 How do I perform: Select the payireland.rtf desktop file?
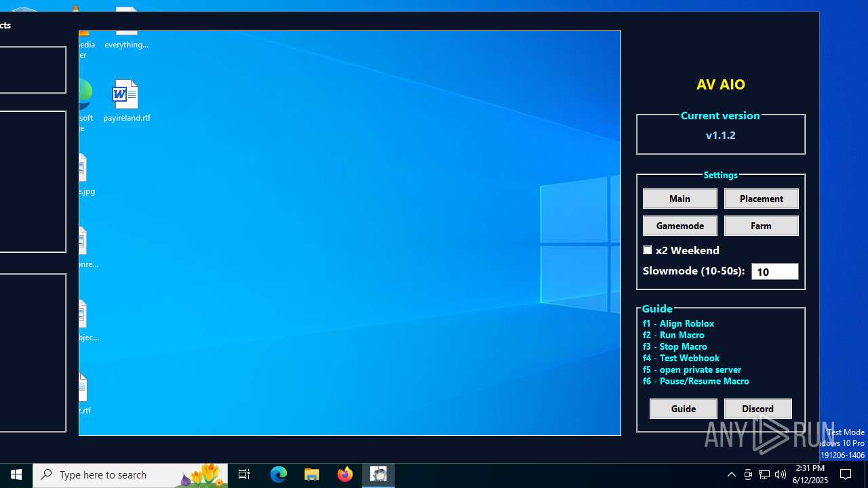tap(126, 102)
